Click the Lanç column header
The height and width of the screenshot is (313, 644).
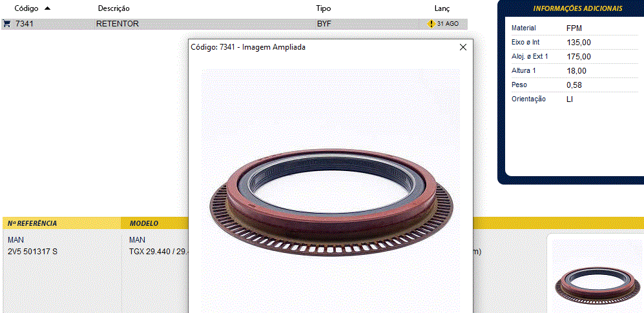tap(442, 8)
